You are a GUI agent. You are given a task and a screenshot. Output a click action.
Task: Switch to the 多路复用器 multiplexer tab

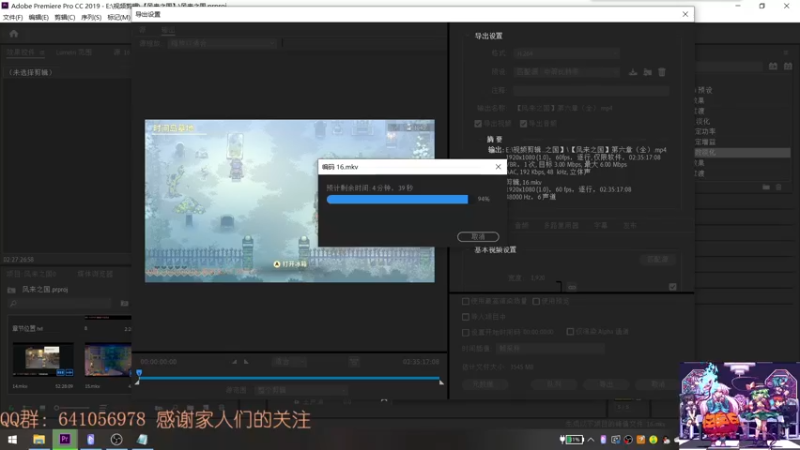coord(561,226)
